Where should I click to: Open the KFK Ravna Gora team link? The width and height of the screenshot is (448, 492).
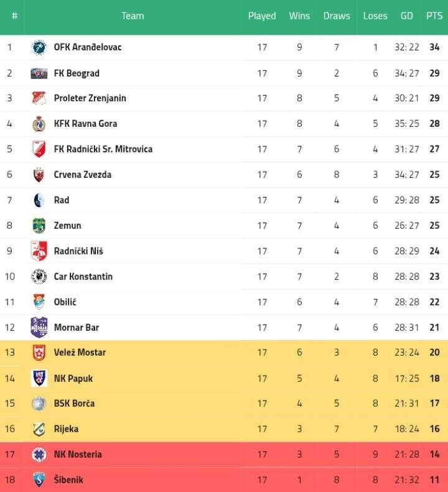85,124
